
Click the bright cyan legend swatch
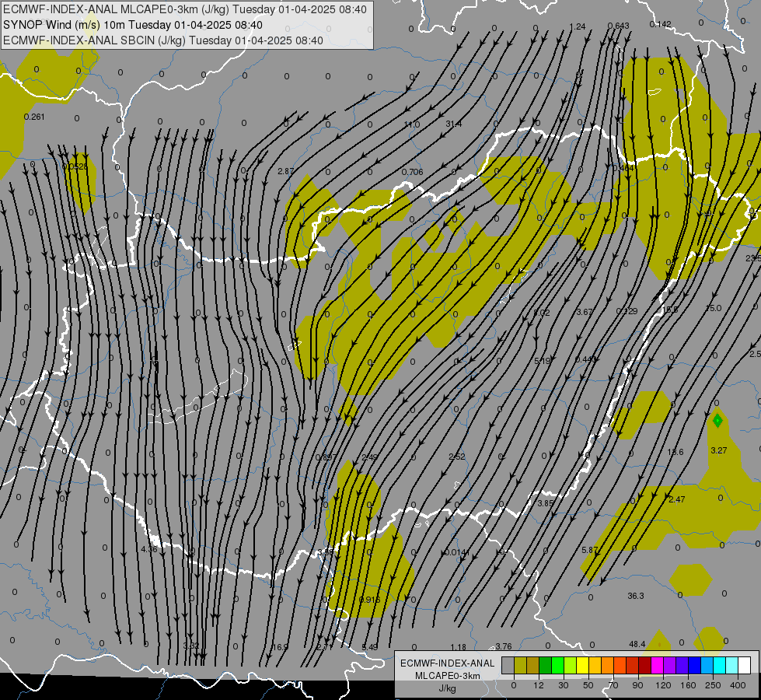tap(719, 666)
